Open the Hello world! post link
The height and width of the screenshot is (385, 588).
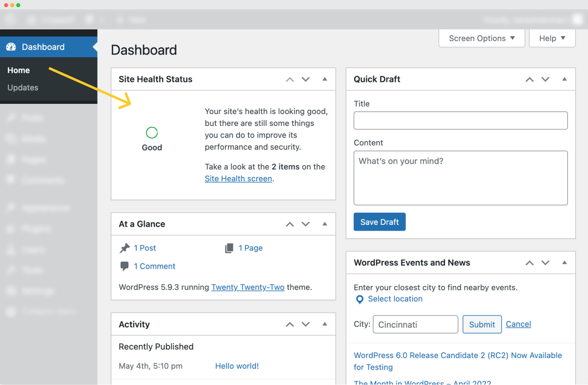coord(237,366)
